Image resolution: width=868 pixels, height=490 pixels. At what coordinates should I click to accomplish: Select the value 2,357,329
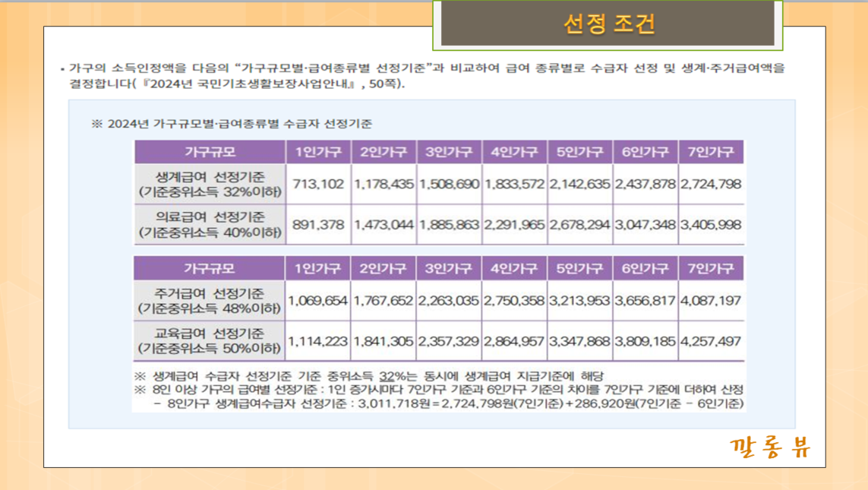448,342
